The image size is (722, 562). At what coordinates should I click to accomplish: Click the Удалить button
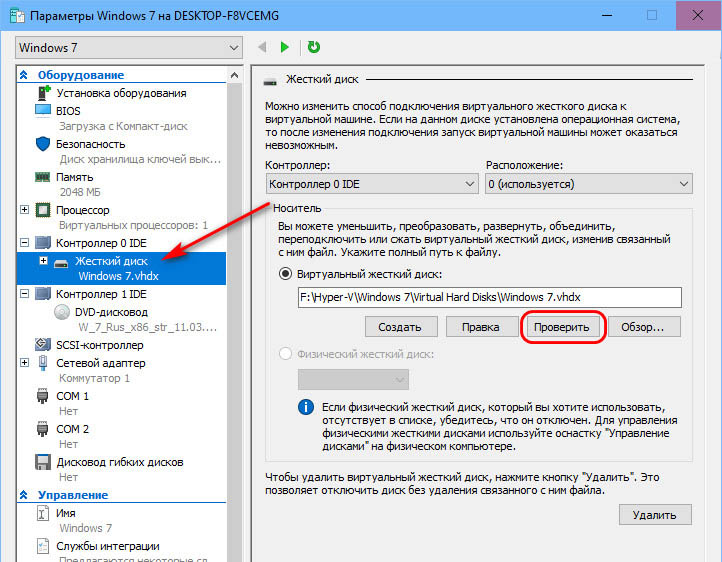655,515
